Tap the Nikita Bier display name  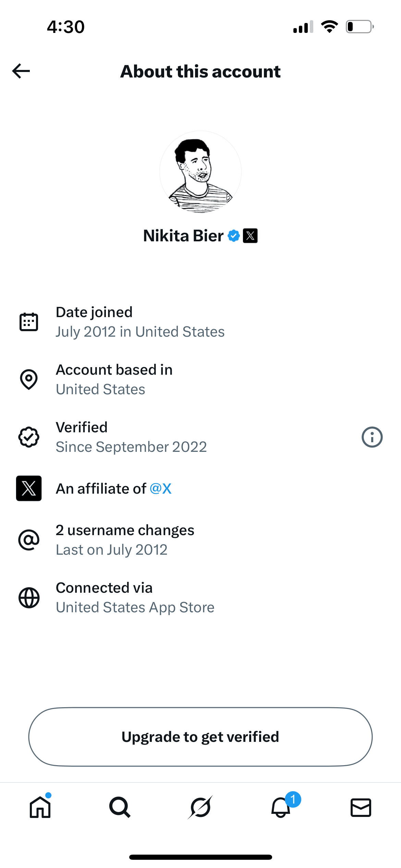pos(183,236)
